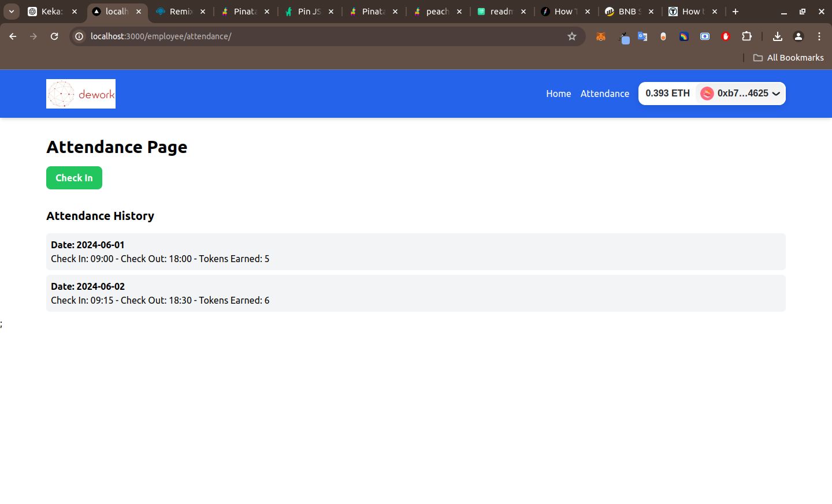The image size is (832, 504).
Task: Open the Google Translate extension
Action: tap(642, 36)
